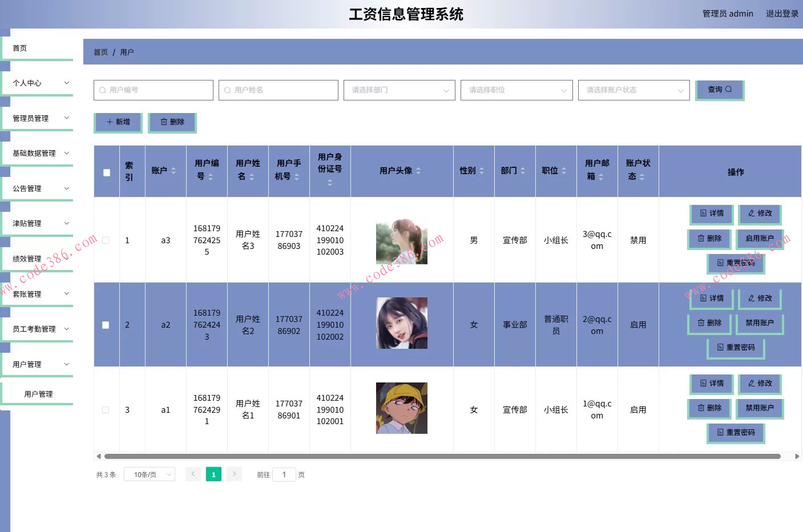Sort table by 职位 column arrows
Screen dimensions: 803x532
[564, 171]
